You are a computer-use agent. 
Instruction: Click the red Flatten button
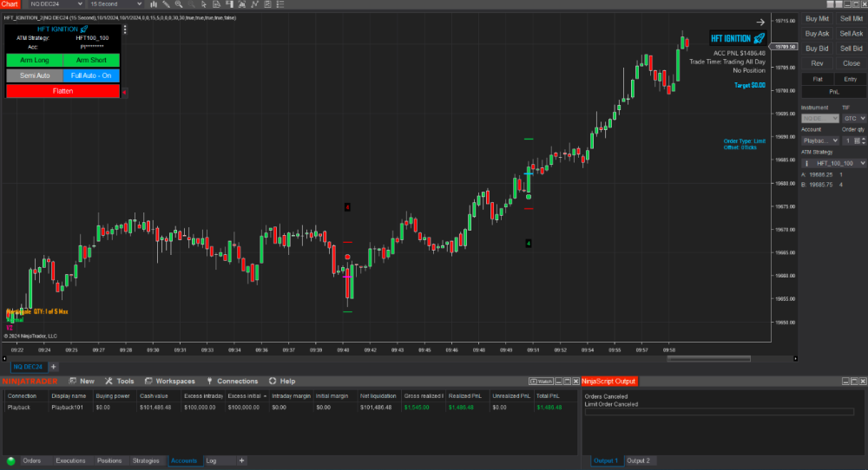62,91
